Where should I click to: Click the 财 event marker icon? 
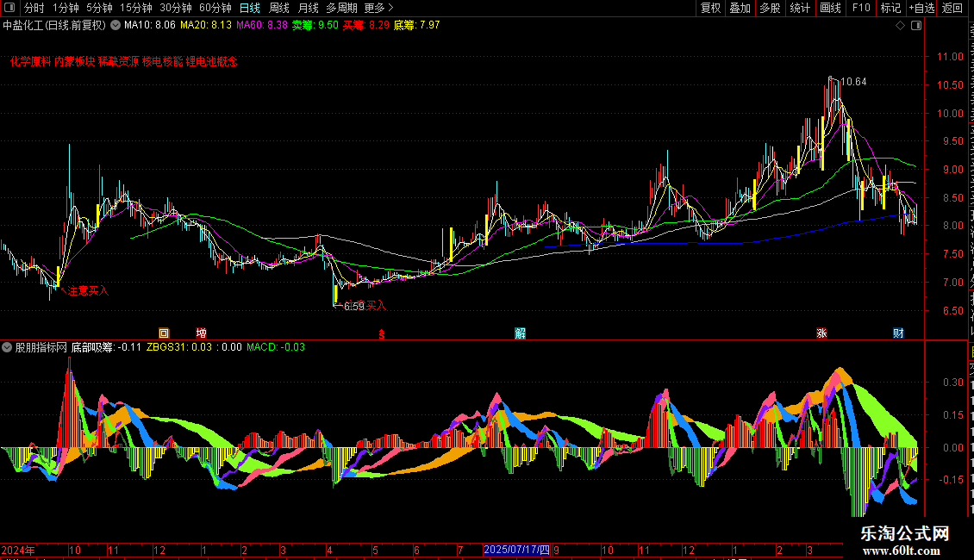click(898, 333)
